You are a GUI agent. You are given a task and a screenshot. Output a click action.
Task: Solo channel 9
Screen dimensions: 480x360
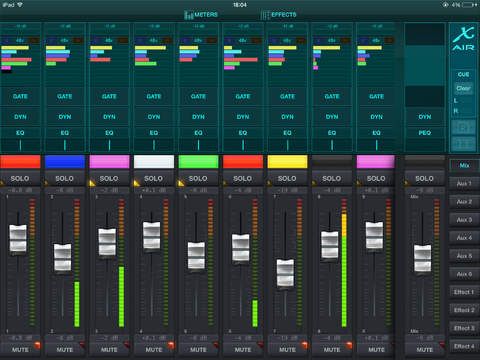coord(376,179)
